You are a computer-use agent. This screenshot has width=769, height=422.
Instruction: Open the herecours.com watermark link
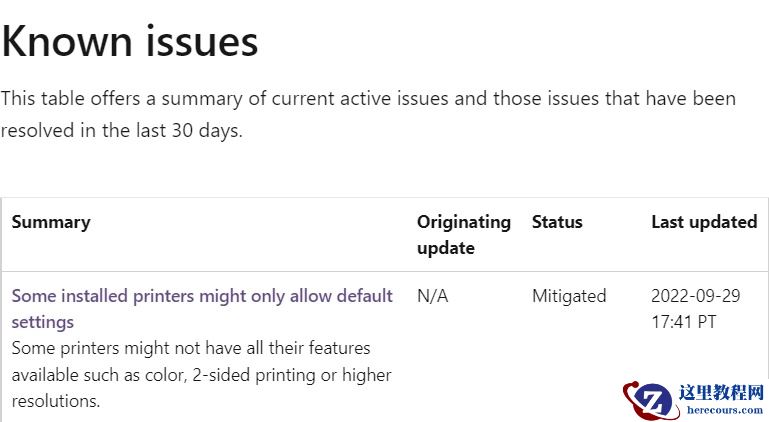pyautogui.click(x=724, y=409)
